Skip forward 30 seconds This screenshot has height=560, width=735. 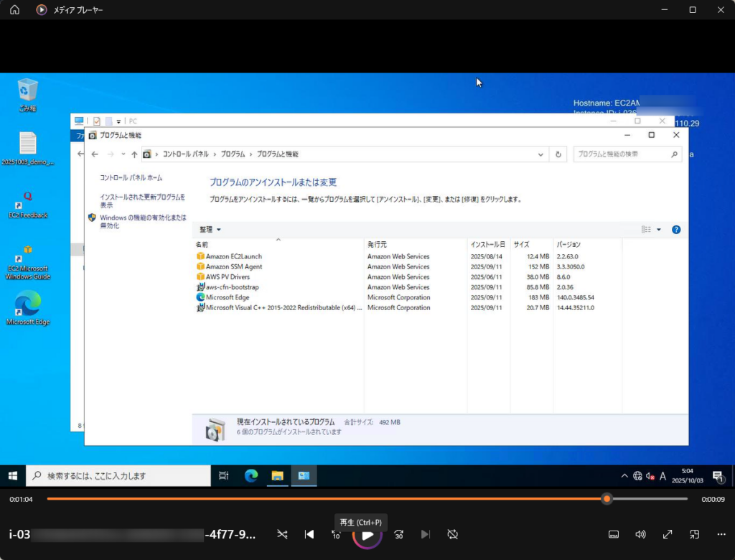click(x=398, y=534)
